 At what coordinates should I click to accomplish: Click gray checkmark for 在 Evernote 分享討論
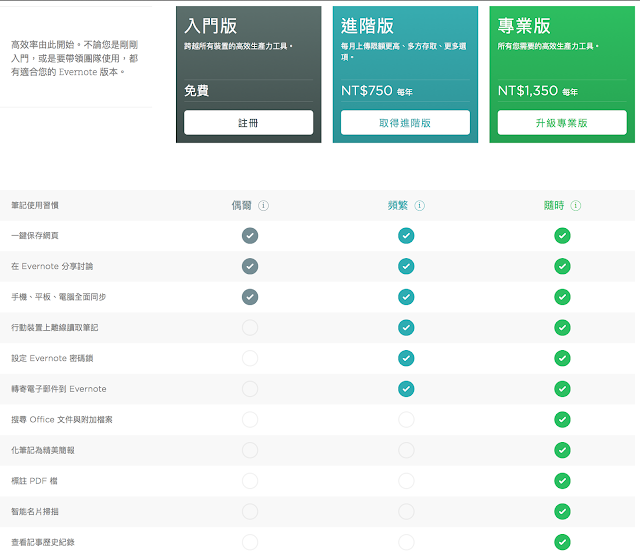point(250,266)
